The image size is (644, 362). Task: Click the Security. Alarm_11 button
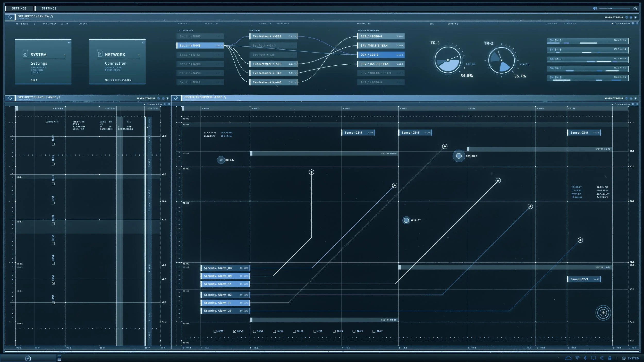[225, 303]
